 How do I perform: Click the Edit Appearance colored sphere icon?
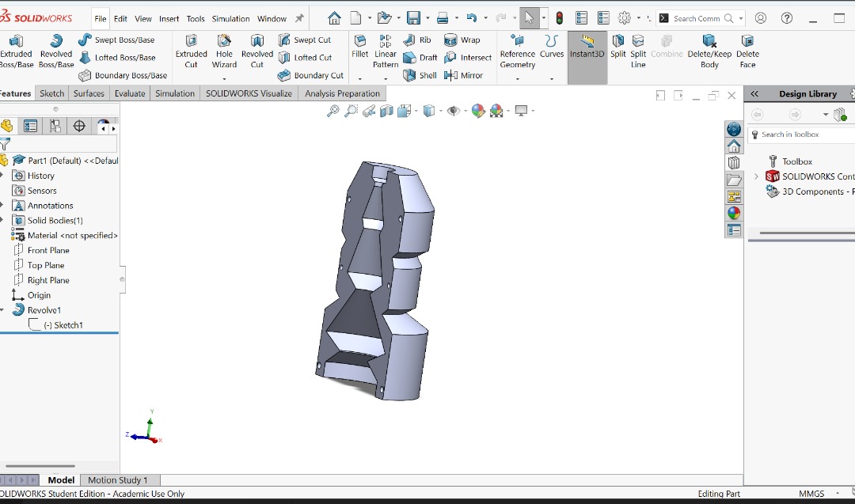tap(478, 111)
